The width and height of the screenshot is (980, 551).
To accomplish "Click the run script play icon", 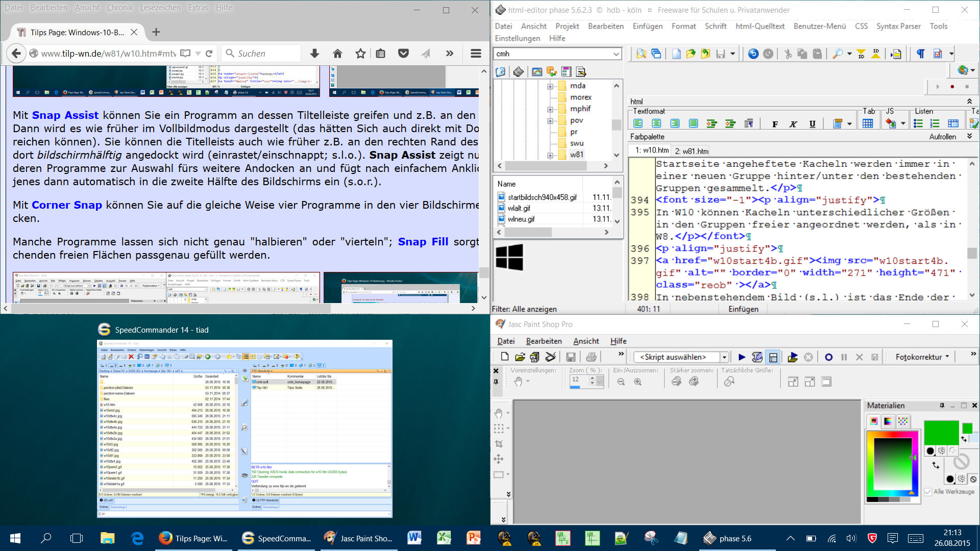I will point(742,357).
